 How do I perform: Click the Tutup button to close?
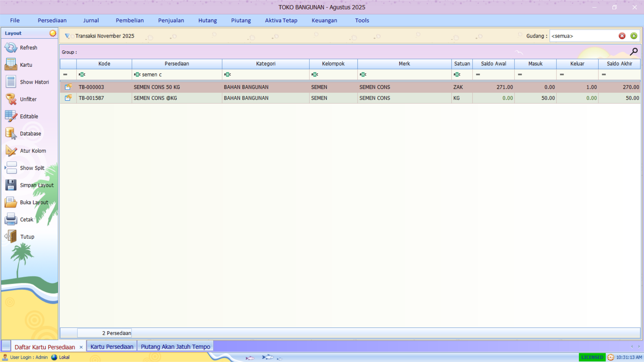10,237
